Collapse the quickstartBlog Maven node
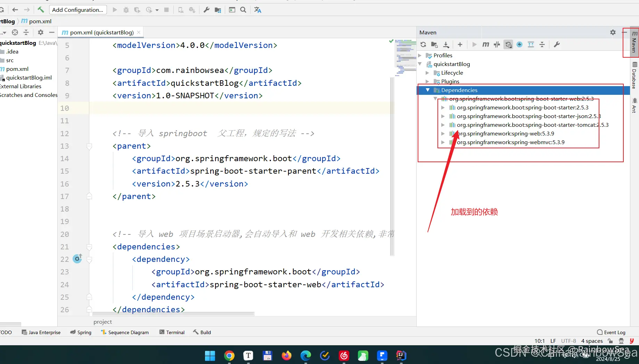The image size is (639, 364). [420, 64]
